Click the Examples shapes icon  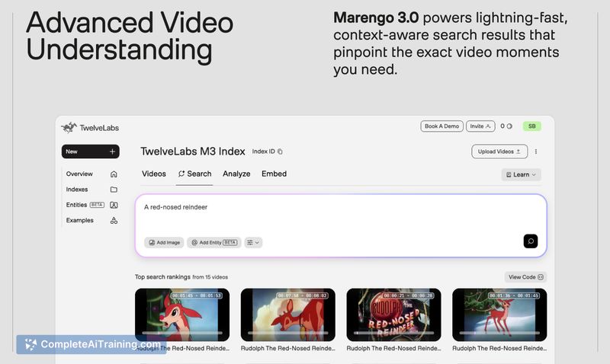coord(114,221)
